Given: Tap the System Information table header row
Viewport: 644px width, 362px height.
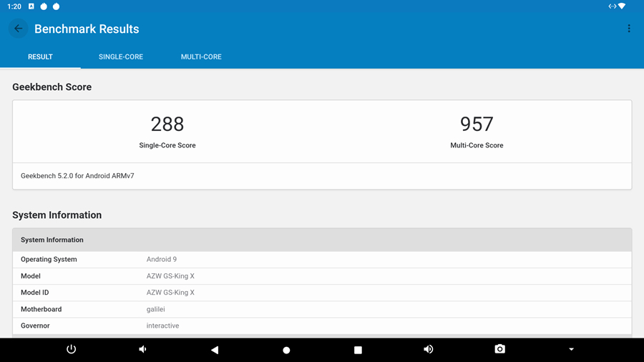Looking at the screenshot, I should 322,240.
